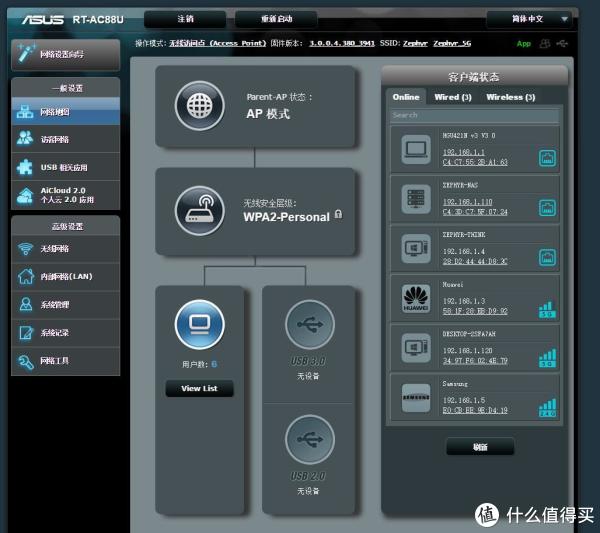Click PC icon for 192.168.1.4 client
Viewport: 600px width, 533px height.
[416, 248]
